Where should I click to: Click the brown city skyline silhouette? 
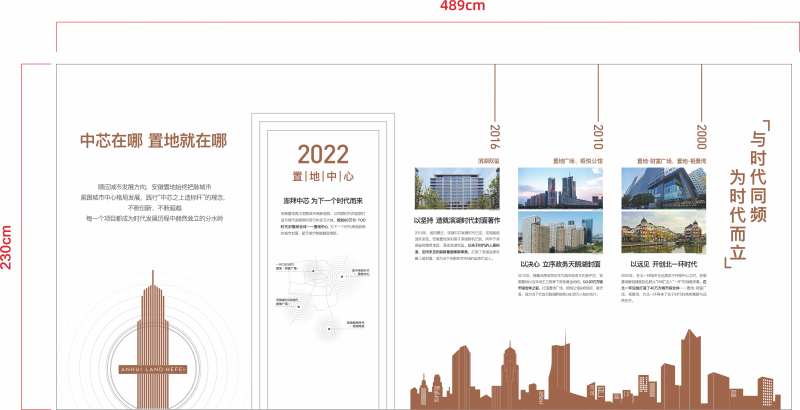click(x=595, y=372)
